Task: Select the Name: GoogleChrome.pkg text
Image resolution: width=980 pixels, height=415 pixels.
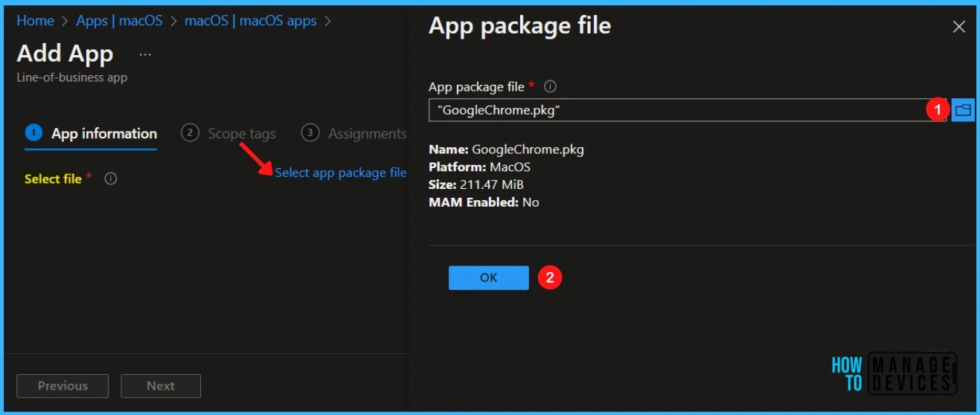Action: coord(507,149)
